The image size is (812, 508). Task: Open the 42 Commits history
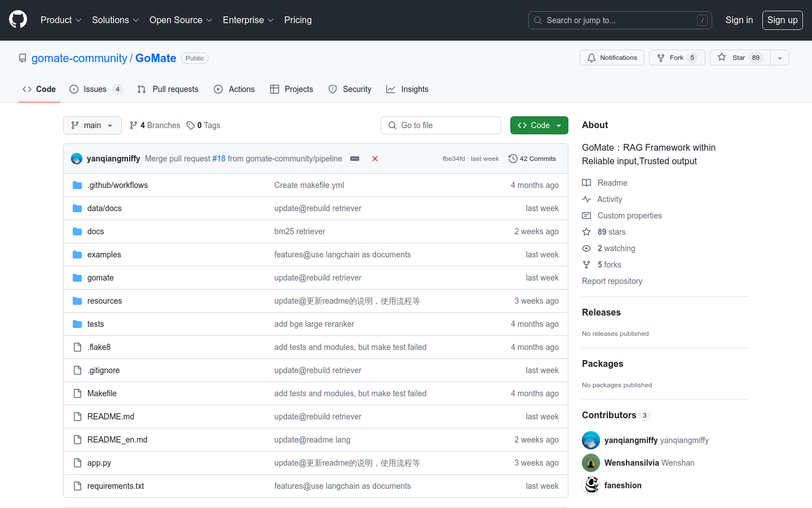[532, 159]
